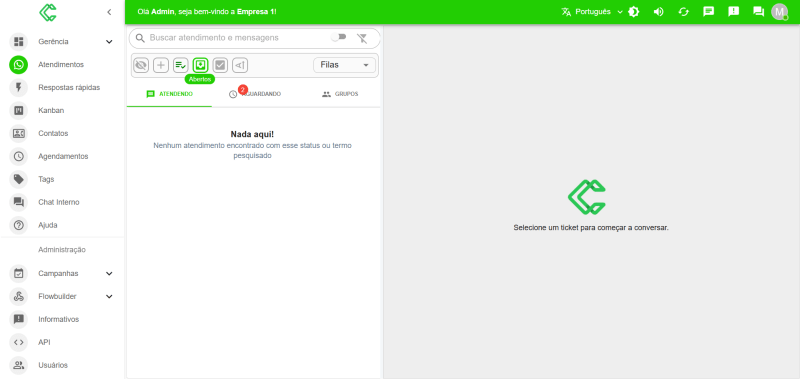Open the Filas queue dropdown
The width and height of the screenshot is (800, 379).
click(344, 65)
